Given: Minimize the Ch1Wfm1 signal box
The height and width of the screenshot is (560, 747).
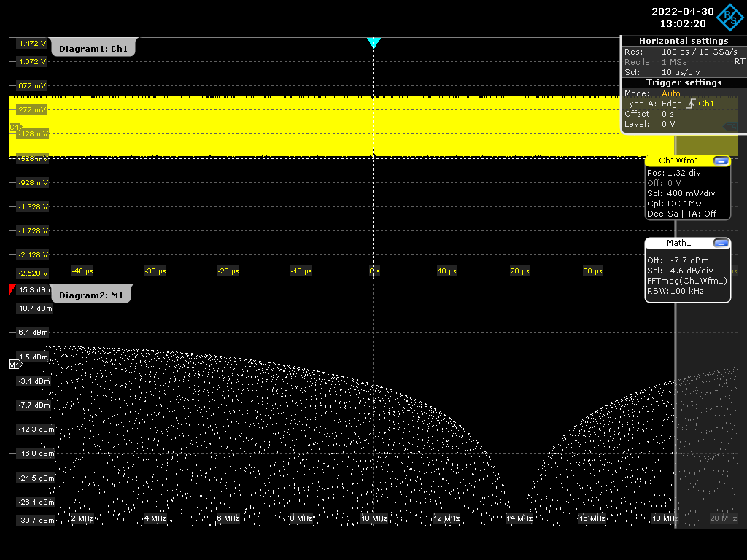Looking at the screenshot, I should coord(721,161).
